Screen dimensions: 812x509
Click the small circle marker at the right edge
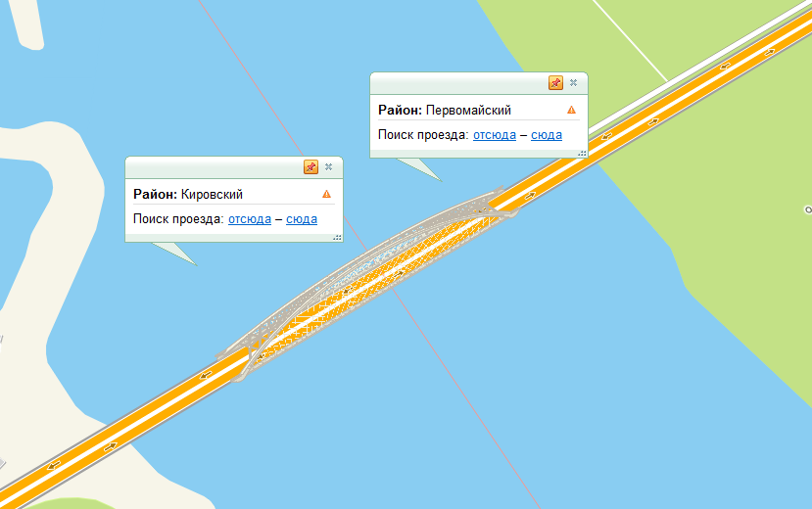click(x=808, y=209)
